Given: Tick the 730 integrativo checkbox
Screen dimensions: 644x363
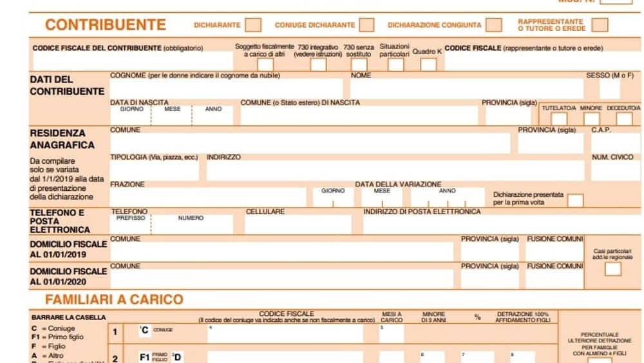Looking at the screenshot, I should 319,65.
